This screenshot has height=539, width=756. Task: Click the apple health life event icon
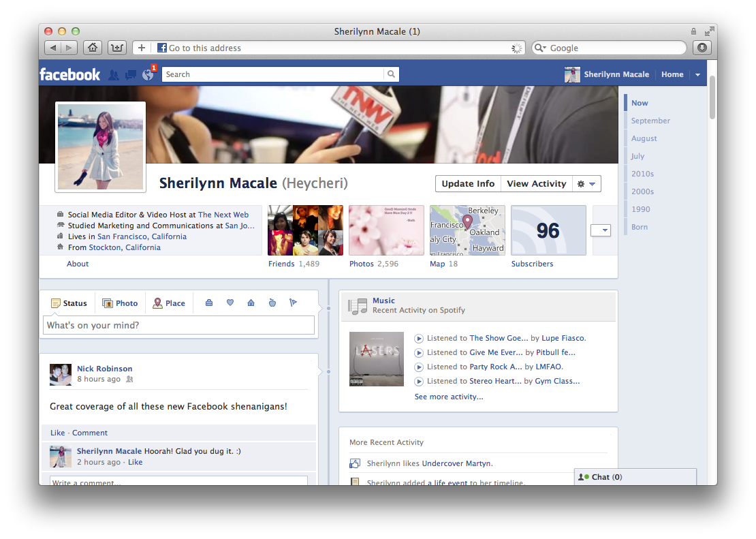[x=272, y=303]
